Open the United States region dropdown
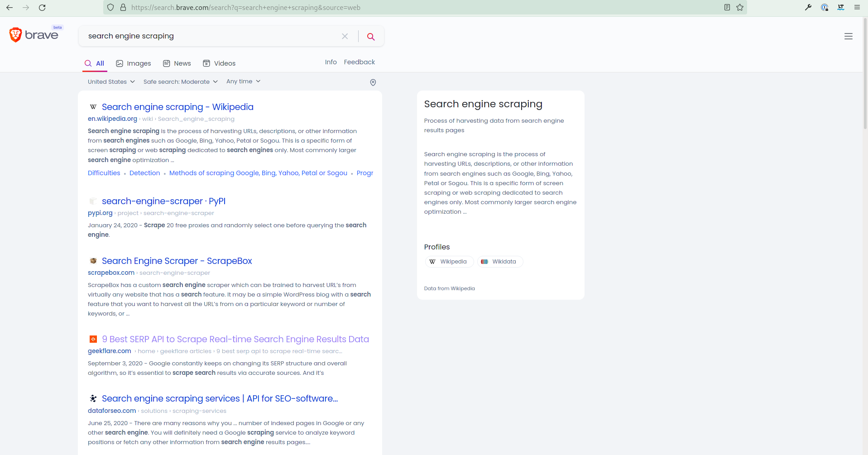The image size is (868, 455). pyautogui.click(x=110, y=82)
